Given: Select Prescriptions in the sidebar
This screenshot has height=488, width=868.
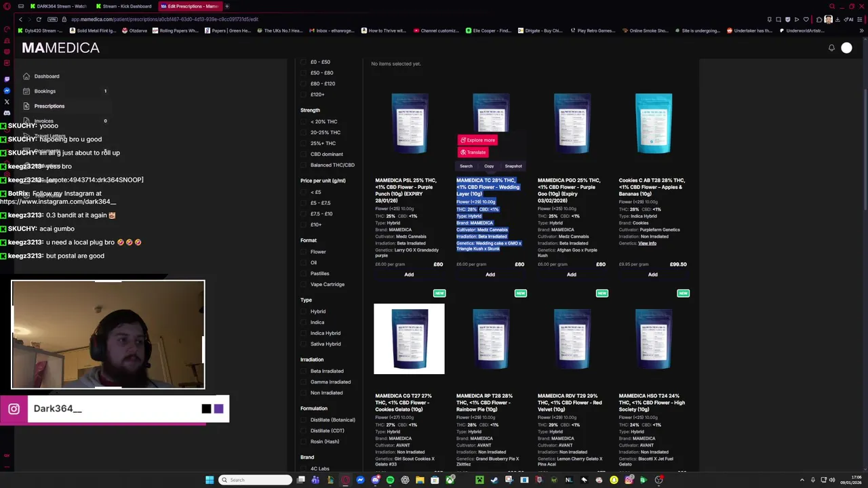Looking at the screenshot, I should coord(49,106).
